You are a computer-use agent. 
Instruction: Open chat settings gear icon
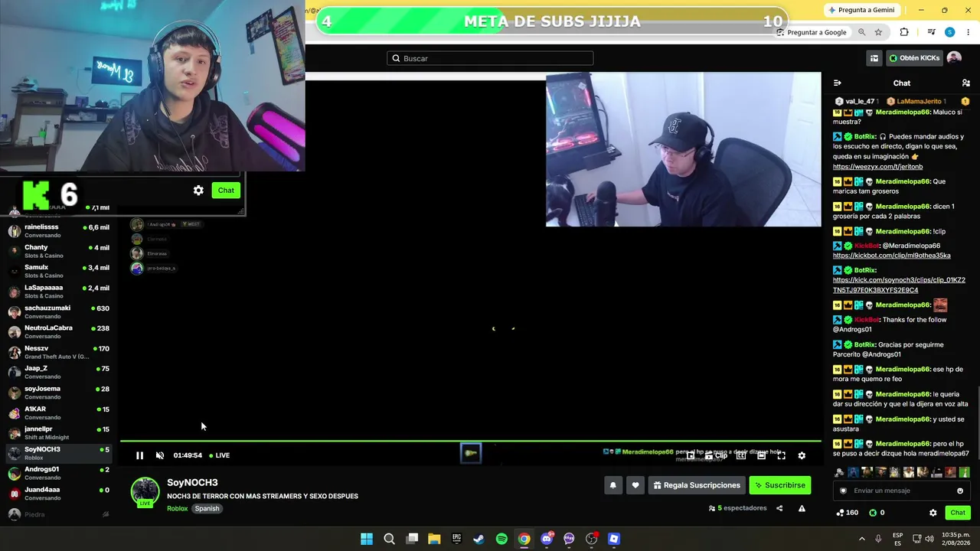pyautogui.click(x=933, y=513)
